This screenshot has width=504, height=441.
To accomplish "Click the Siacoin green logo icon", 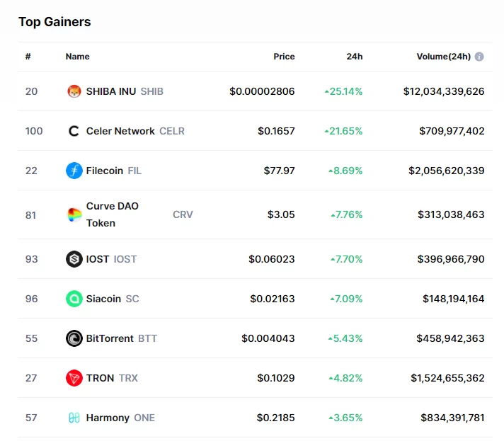I will [x=74, y=299].
